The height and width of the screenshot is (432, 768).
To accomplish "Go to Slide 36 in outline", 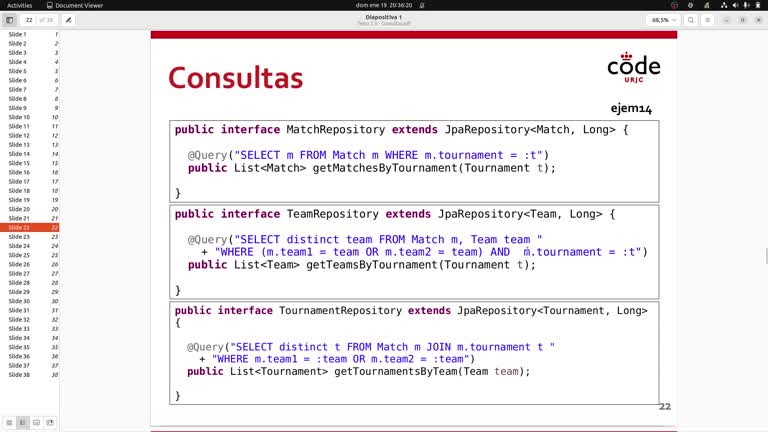I will coord(30,356).
